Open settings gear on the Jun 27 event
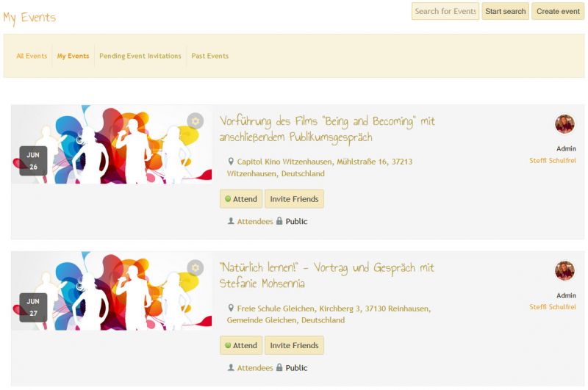 point(195,268)
